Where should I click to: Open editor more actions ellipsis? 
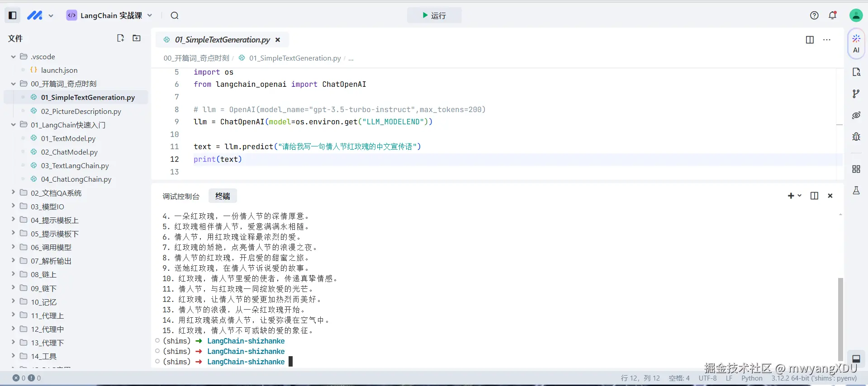[x=827, y=40]
